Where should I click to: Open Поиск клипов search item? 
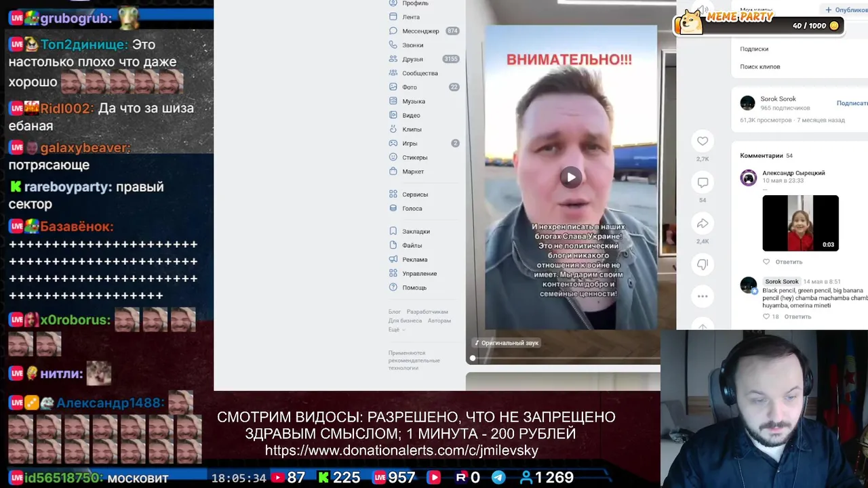[x=760, y=66]
